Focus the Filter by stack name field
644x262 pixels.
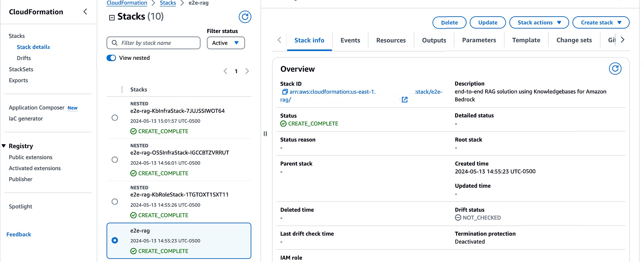tap(153, 43)
